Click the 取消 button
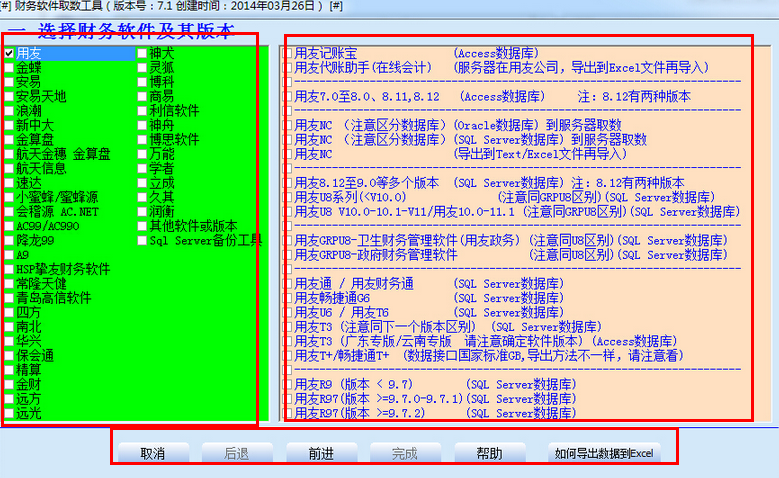The width and height of the screenshot is (779, 478). point(153,453)
